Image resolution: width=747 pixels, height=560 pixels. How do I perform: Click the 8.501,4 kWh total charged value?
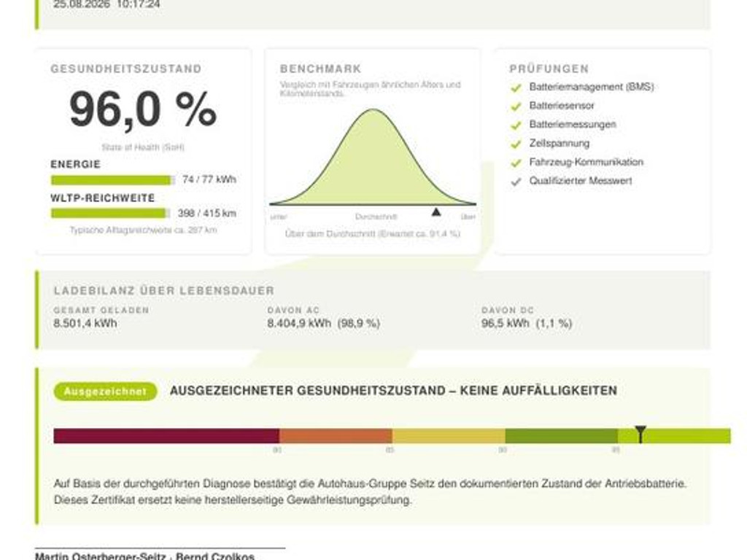click(x=85, y=323)
